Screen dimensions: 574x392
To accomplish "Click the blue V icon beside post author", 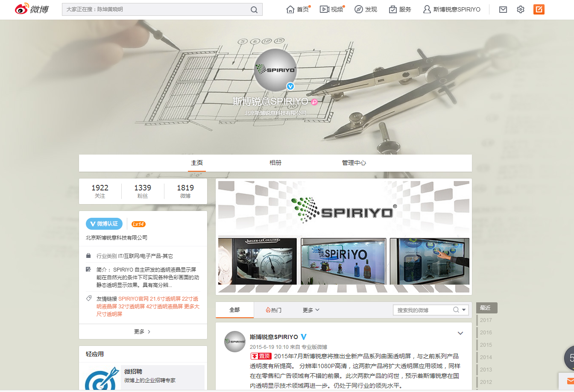I will [304, 337].
